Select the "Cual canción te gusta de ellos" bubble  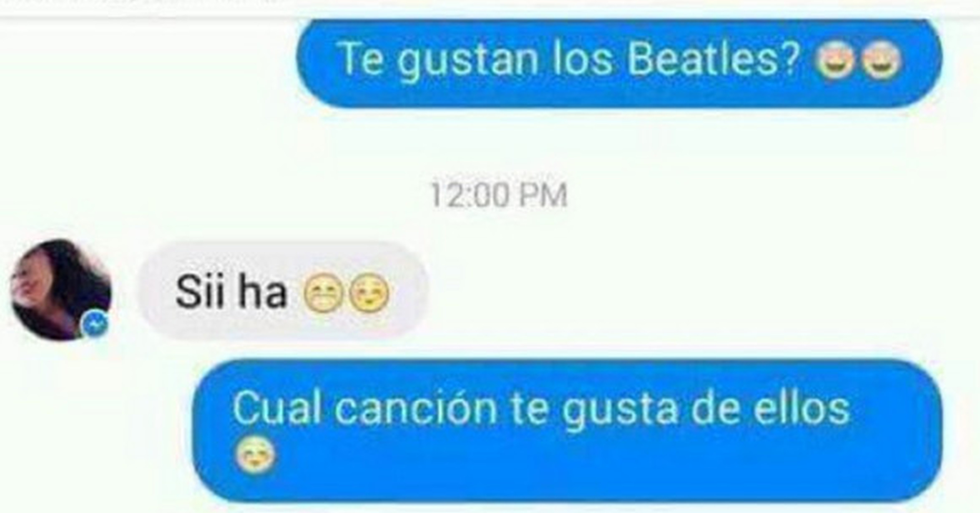tap(567, 430)
